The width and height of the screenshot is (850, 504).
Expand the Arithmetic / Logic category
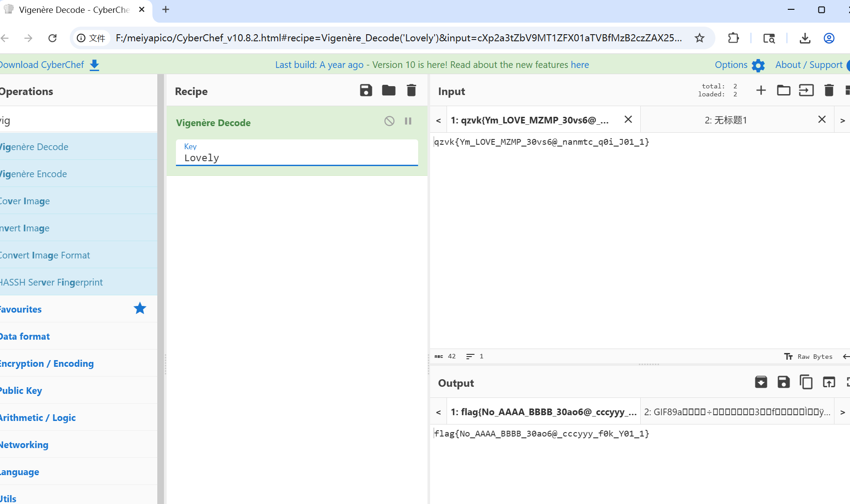click(79, 417)
